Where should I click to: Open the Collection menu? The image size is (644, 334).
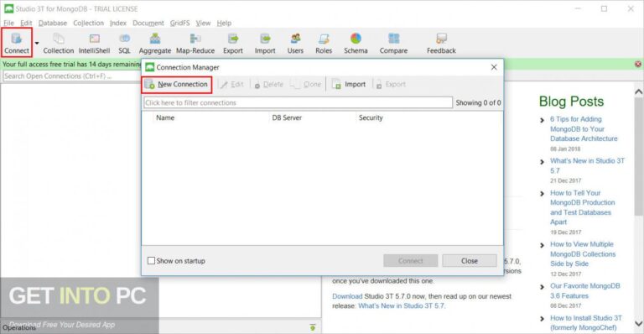pos(88,23)
